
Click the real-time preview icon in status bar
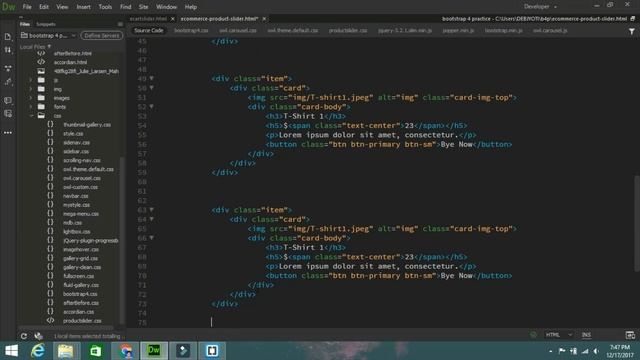(x=630, y=335)
